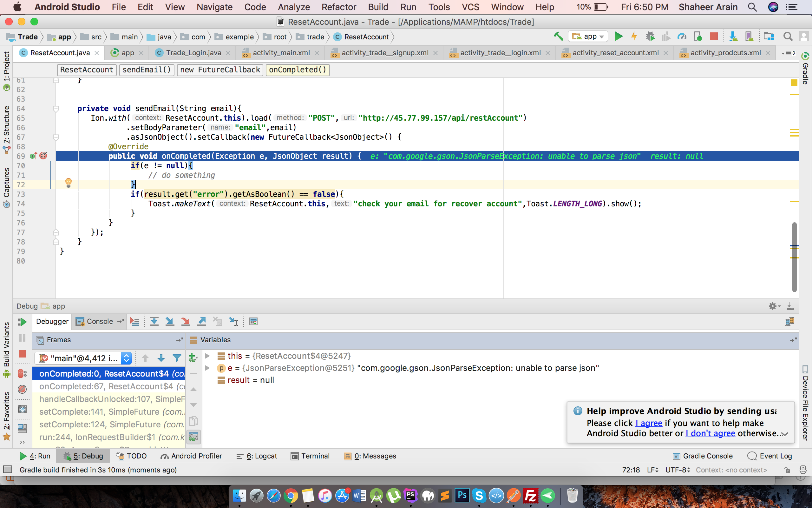Stop debugging with red square in Debug sidebar

coord(22,354)
